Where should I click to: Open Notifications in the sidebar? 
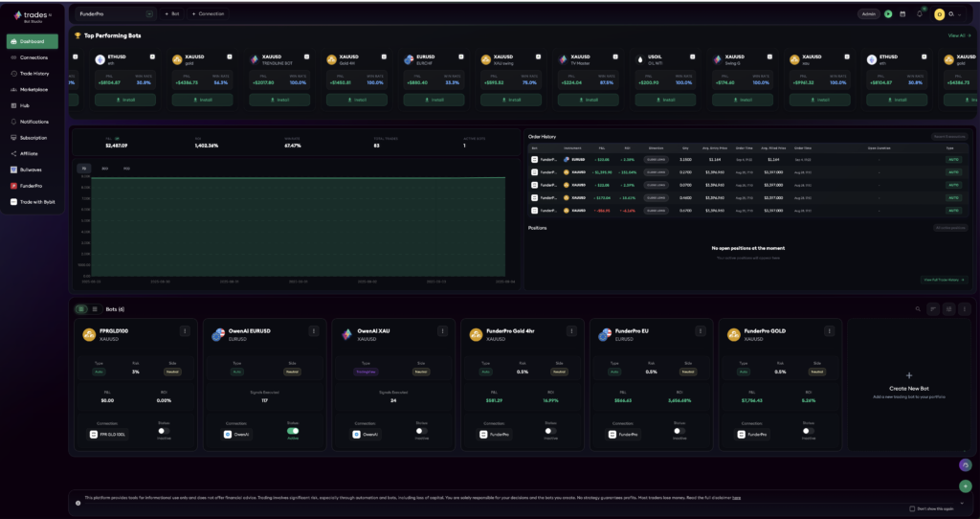32,122
